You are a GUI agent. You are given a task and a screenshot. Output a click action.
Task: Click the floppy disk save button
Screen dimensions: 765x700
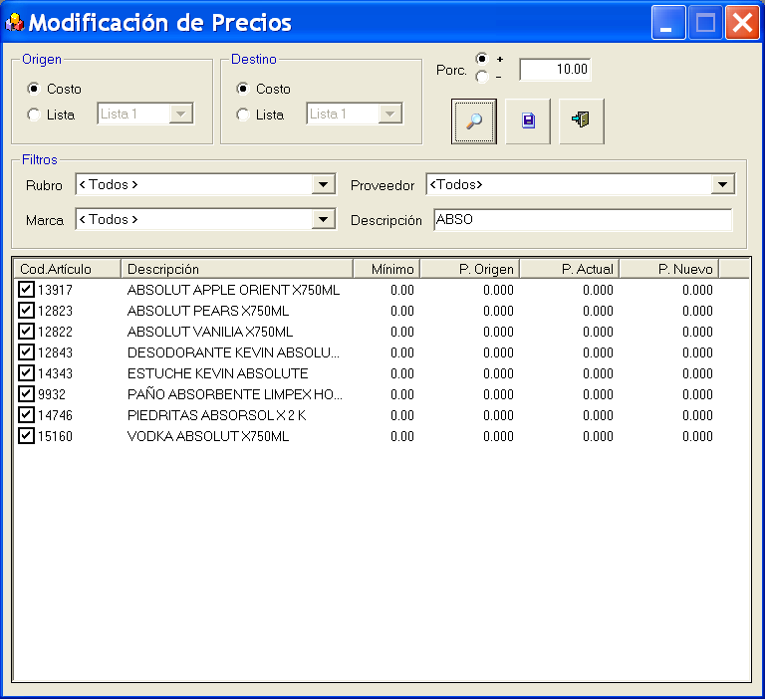tap(528, 121)
